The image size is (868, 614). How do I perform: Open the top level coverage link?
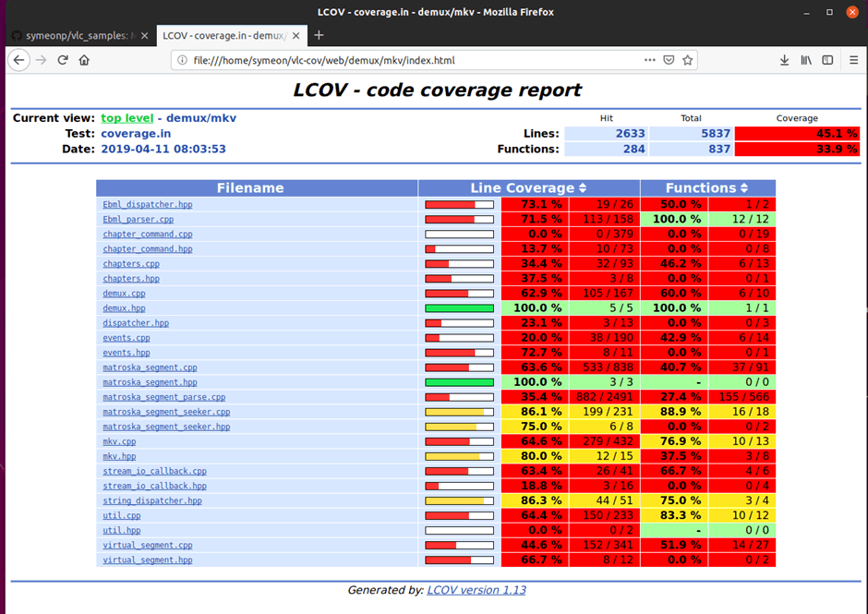(127, 118)
